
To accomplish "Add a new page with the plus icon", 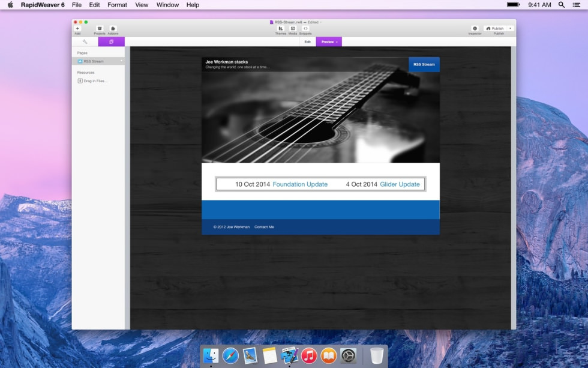I will click(x=77, y=29).
